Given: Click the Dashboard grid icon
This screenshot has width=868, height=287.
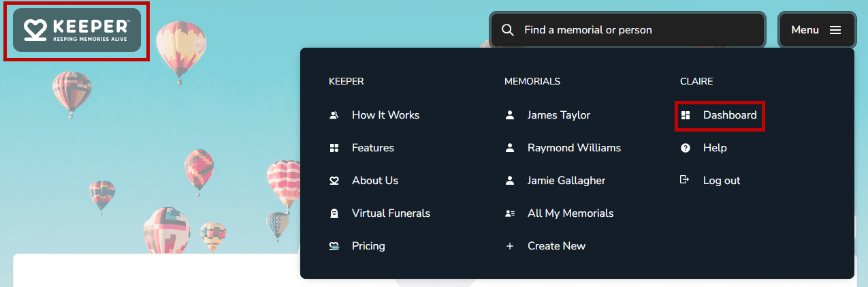Looking at the screenshot, I should (x=686, y=115).
